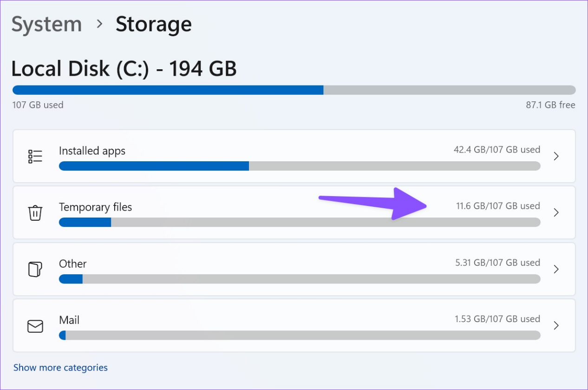Click the 87.1 GB free text
588x390 pixels.
[550, 105]
